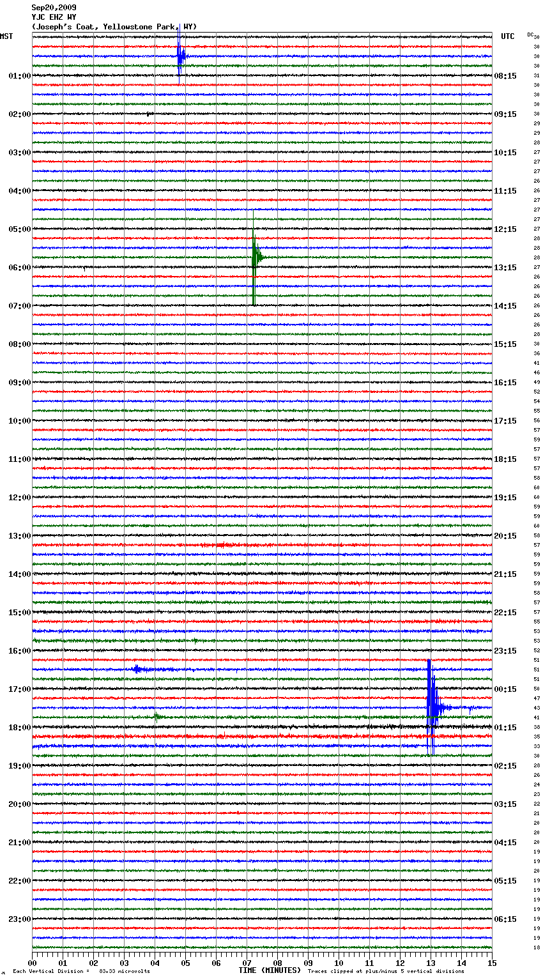Click the 13:15 UTC label

505,268
